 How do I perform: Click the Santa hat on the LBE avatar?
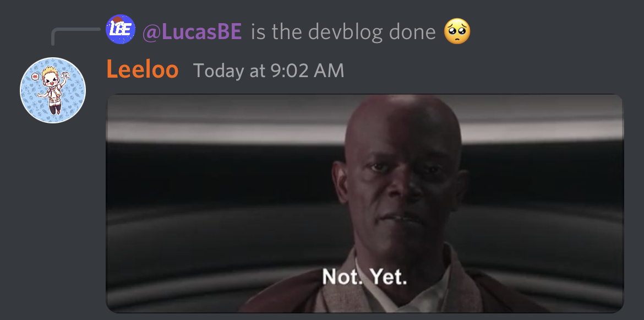click(118, 19)
